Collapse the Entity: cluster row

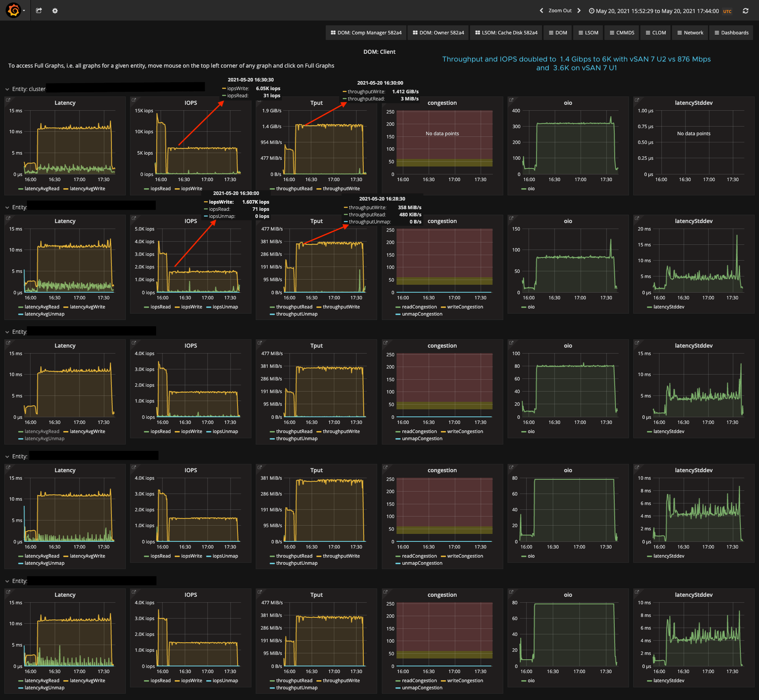click(8, 89)
